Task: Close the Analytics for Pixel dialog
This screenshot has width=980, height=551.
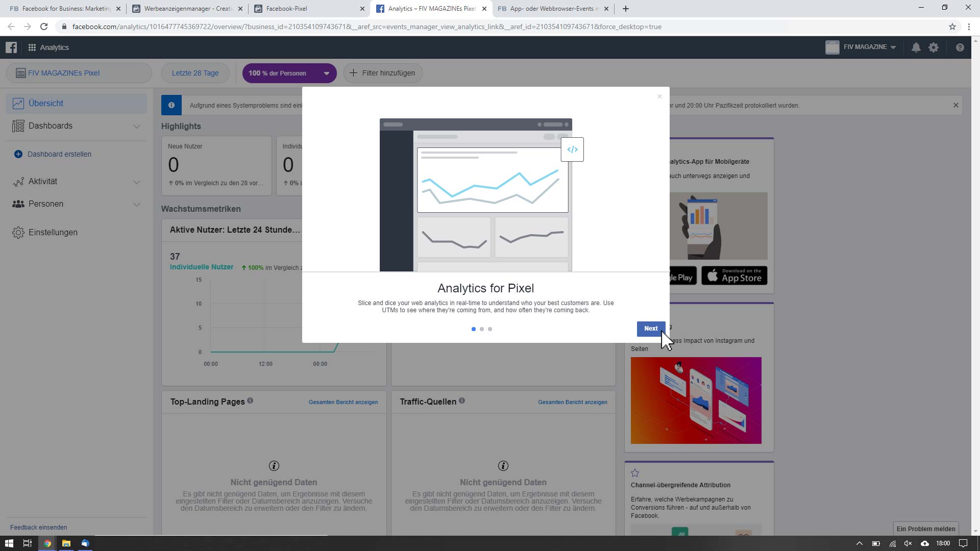Action: [x=659, y=96]
